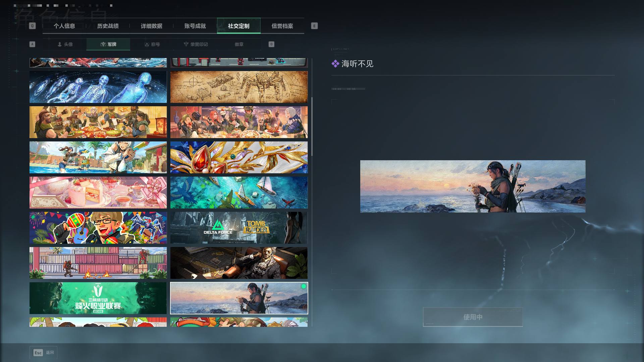The width and height of the screenshot is (644, 362).
Task: Choose the Delta Force Tomb Raider banner
Action: (239, 228)
